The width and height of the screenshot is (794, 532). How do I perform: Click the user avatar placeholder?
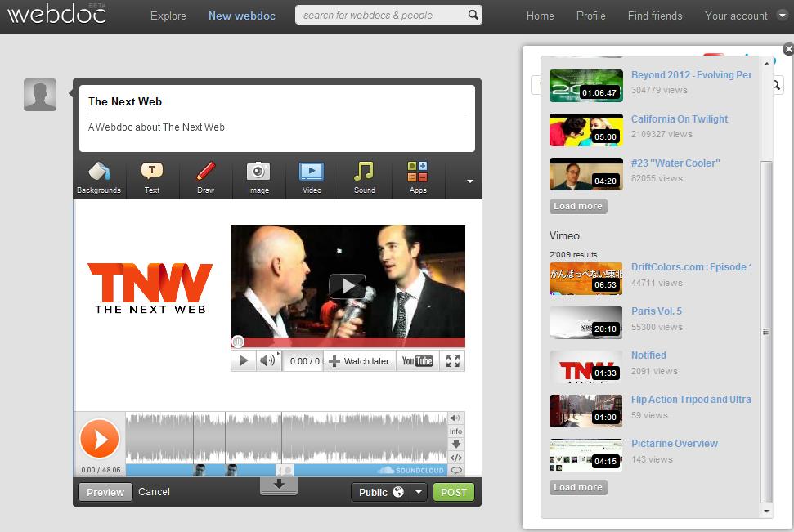(40, 95)
